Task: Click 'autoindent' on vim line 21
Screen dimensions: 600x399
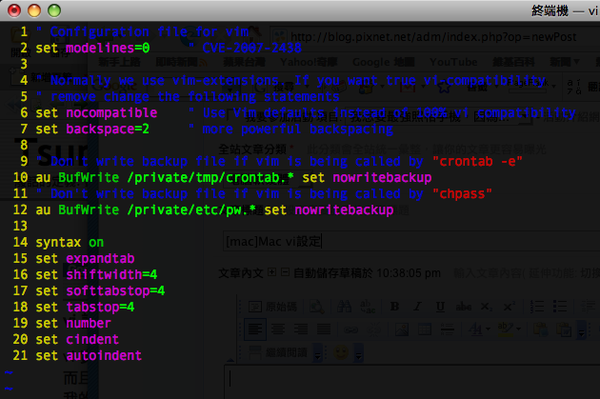Action: tap(104, 355)
